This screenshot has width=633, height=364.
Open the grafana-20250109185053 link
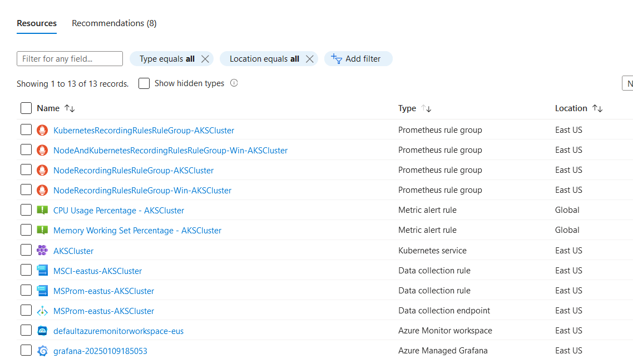(x=100, y=351)
